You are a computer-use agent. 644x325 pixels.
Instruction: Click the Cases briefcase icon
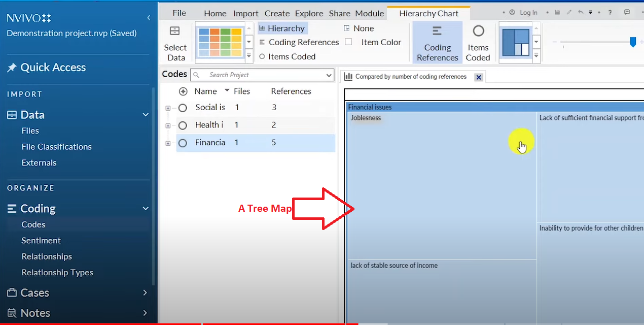click(12, 293)
